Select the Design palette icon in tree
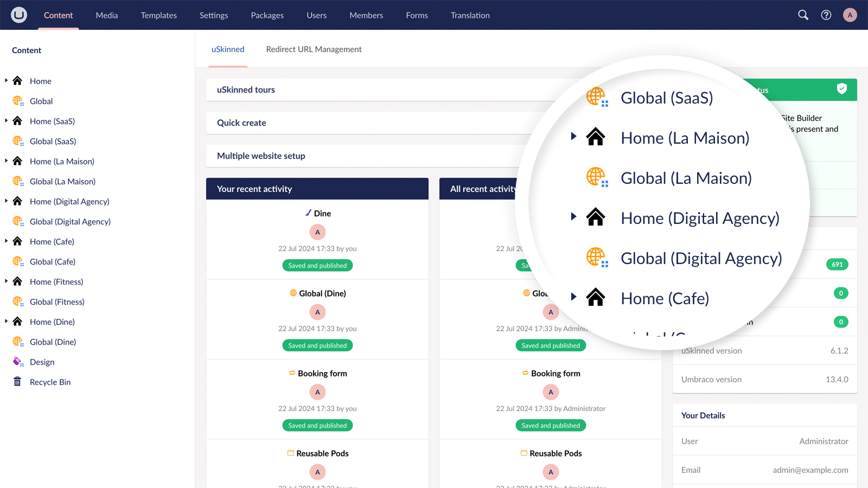Viewport: 868px width, 488px height. (x=18, y=362)
